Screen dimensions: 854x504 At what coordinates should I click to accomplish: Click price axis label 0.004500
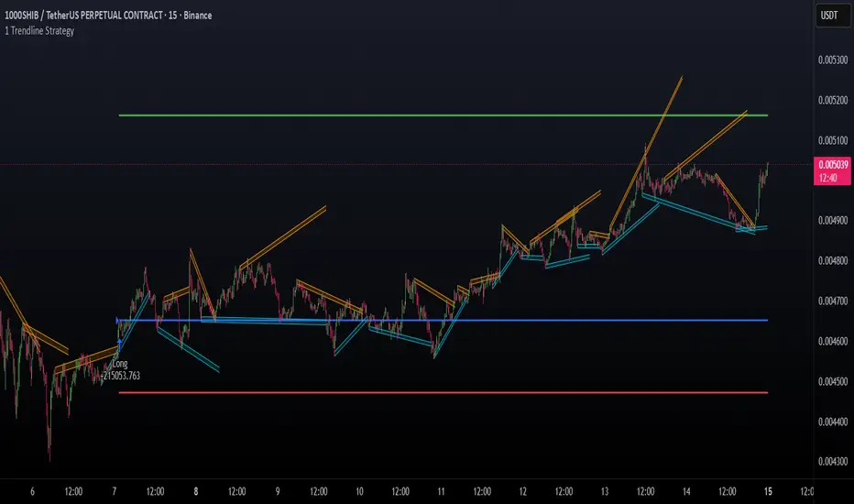coord(833,382)
